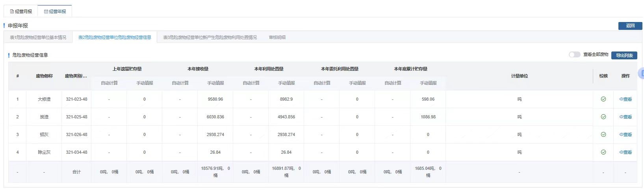
Task: Click the green check icon for 炭渣 row
Action: coord(603,117)
